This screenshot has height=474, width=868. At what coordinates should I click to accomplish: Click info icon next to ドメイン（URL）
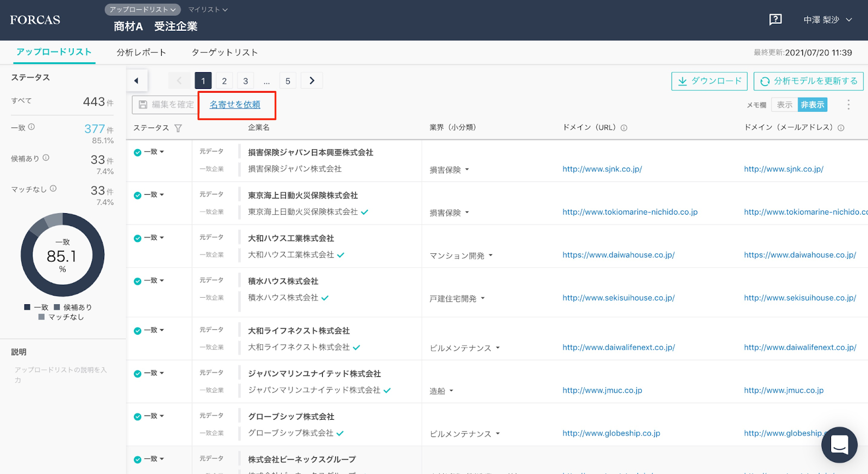[624, 128]
